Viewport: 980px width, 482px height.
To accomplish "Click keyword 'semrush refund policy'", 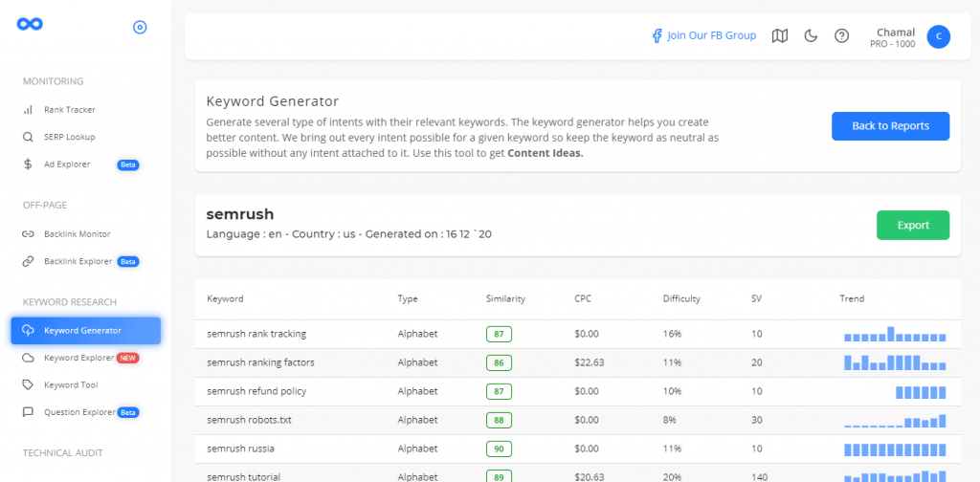I will pyautogui.click(x=256, y=391).
